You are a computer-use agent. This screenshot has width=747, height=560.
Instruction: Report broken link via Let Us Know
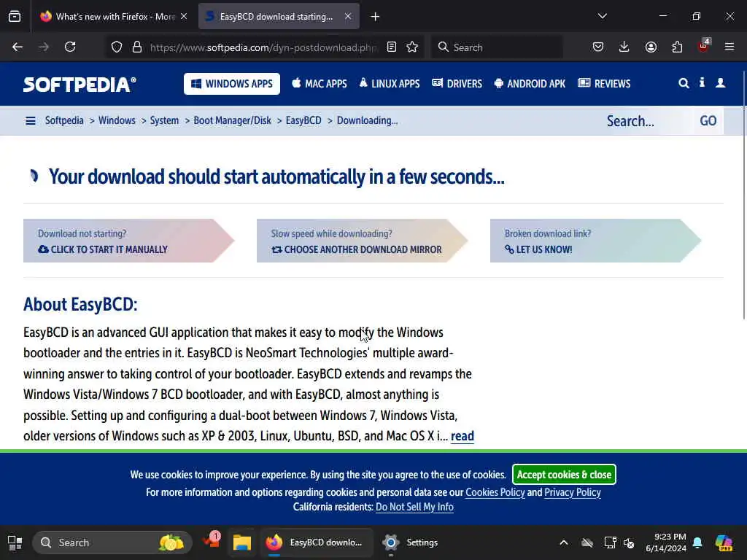click(x=595, y=241)
